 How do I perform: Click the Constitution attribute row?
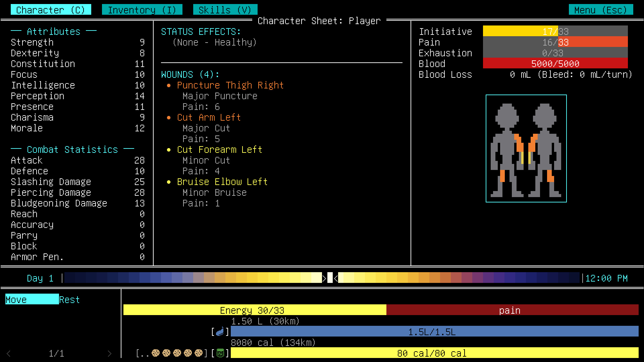[x=78, y=64]
